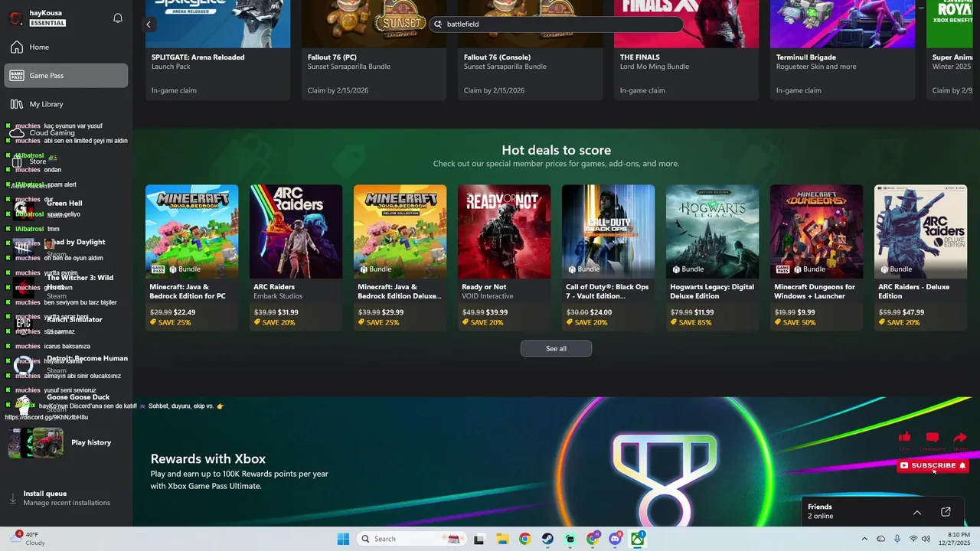Open the Windows Start menu
The width and height of the screenshot is (980, 551).
[343, 539]
